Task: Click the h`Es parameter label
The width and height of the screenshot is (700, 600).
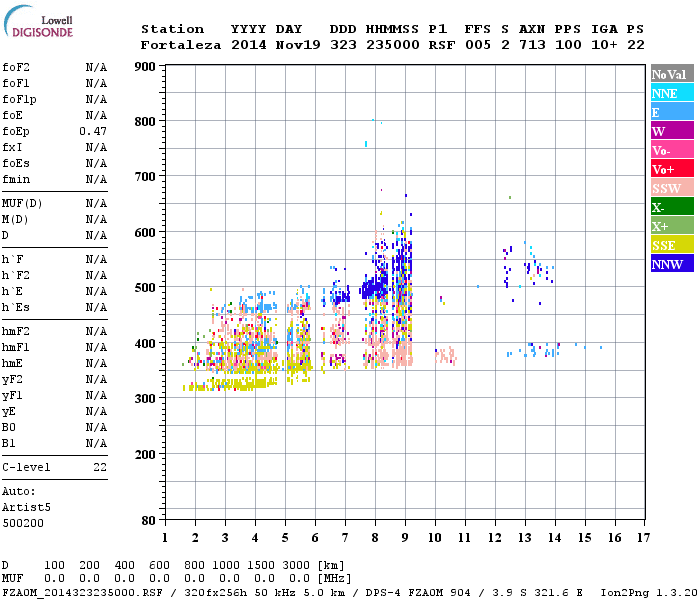Action: click(16, 308)
